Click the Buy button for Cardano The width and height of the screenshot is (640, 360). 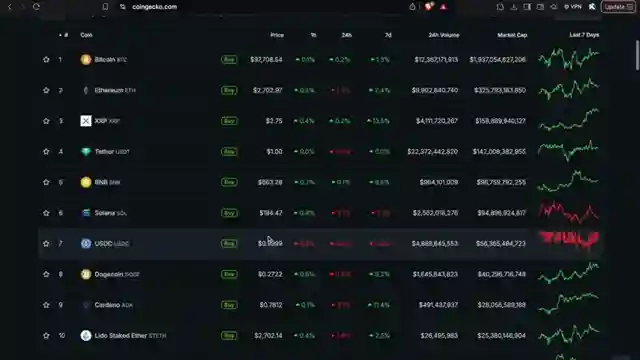tap(229, 305)
